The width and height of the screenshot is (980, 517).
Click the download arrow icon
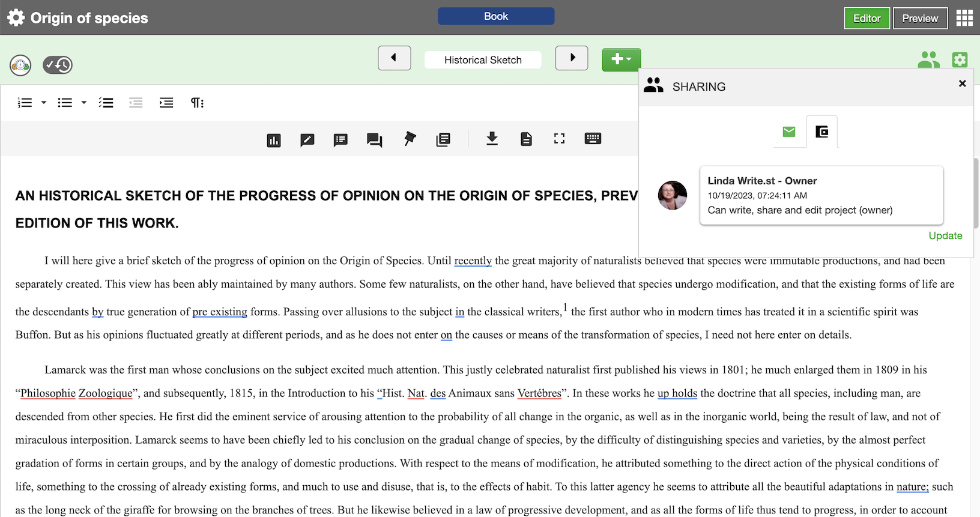492,139
